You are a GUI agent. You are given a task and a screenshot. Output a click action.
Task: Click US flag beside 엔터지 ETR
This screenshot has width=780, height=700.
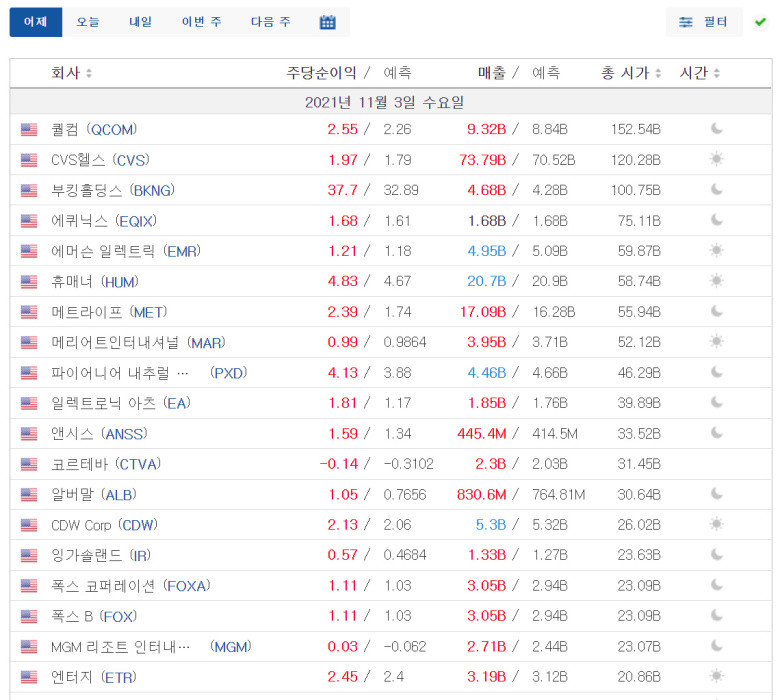pos(29,677)
